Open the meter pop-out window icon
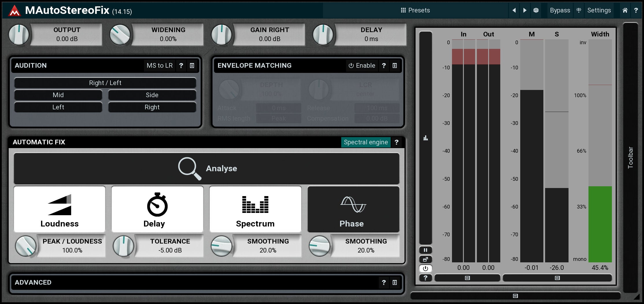 click(x=425, y=259)
